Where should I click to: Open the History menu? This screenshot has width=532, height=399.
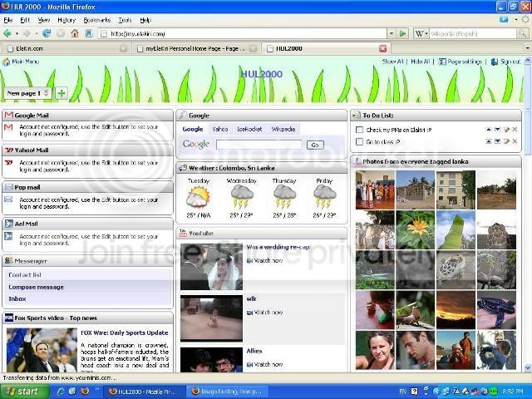coord(66,20)
